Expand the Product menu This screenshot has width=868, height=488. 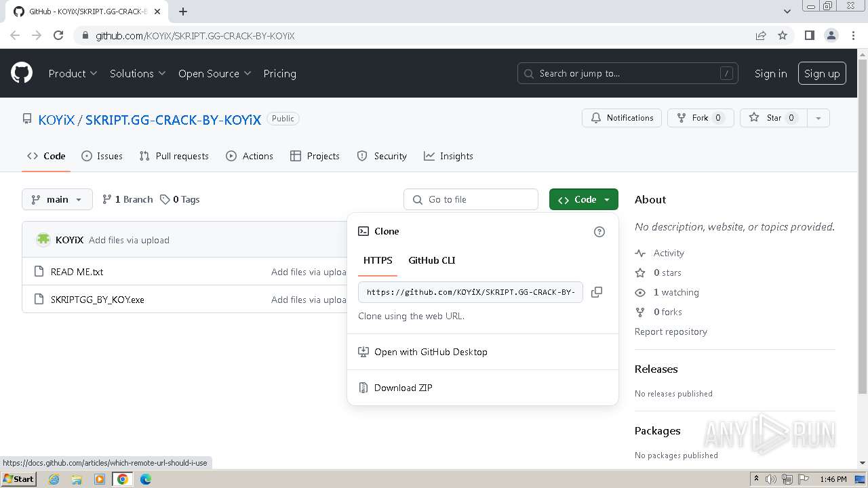pyautogui.click(x=73, y=73)
